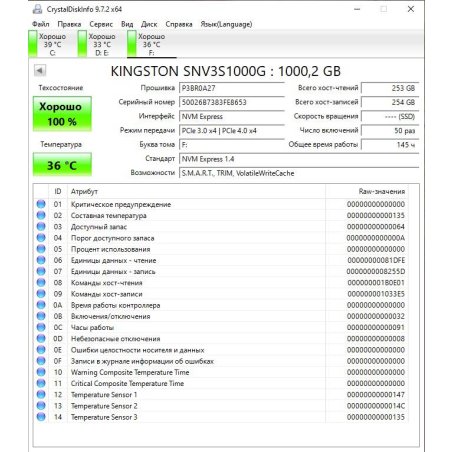This screenshot has width=452, height=452.
Task: Click status icon for Включения/отключения row
Action: [x=41, y=316]
